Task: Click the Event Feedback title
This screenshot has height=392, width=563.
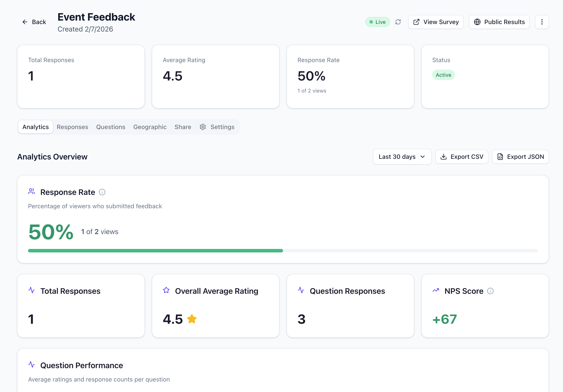Action: [96, 17]
